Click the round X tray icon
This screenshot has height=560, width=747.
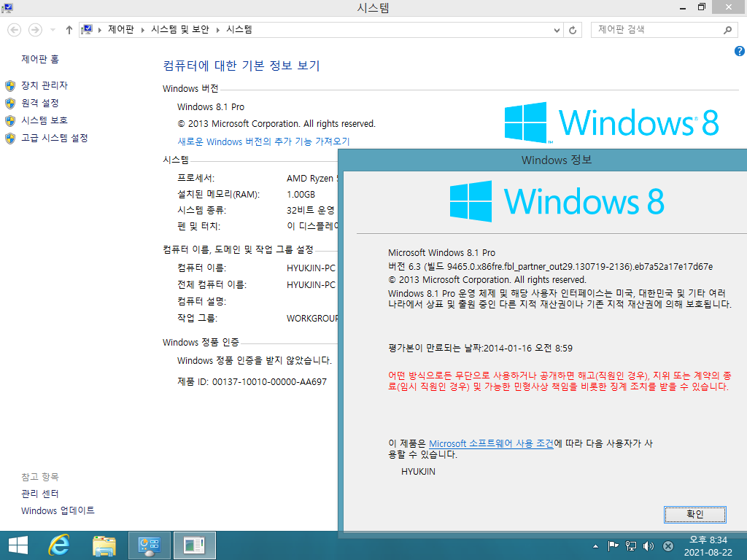click(668, 545)
